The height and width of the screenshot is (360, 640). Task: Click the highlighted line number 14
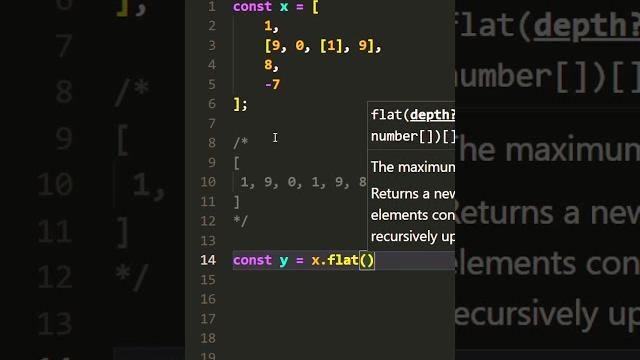point(208,260)
